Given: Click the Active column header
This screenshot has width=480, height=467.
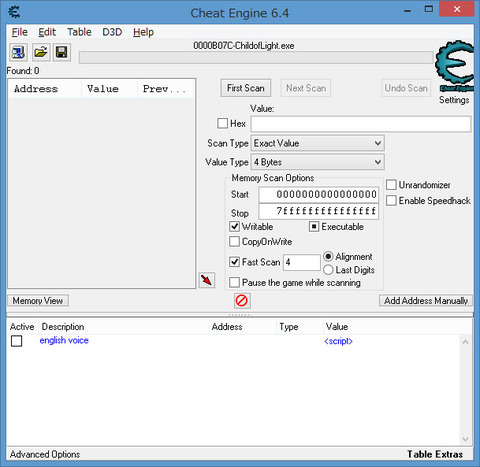Looking at the screenshot, I should pos(22,327).
